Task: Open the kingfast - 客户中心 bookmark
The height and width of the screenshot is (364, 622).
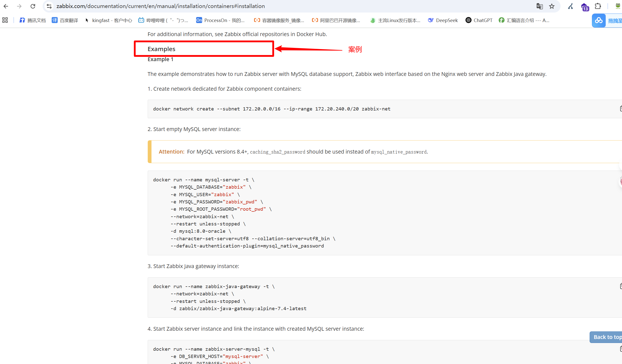Action: pyautogui.click(x=108, y=20)
